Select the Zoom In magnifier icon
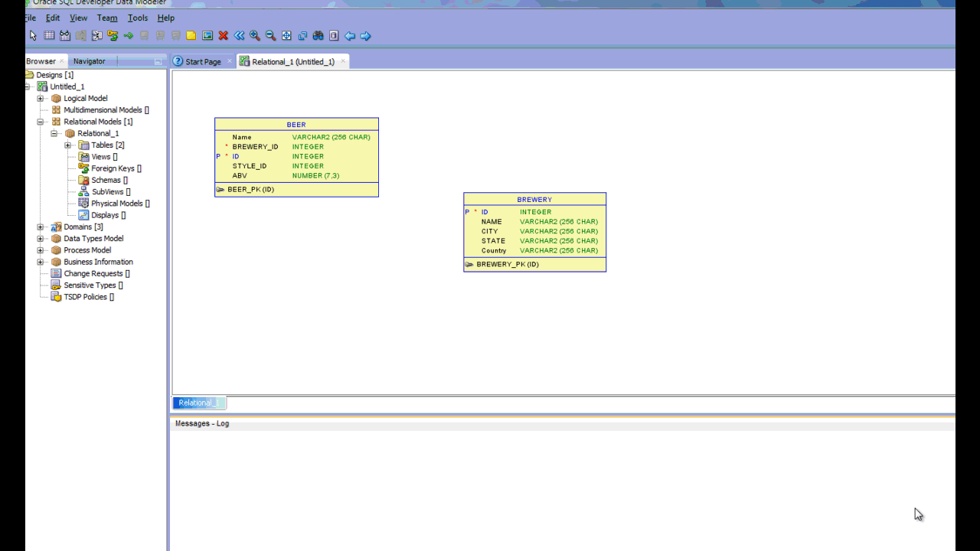Screen dimensions: 980x551 [255, 35]
